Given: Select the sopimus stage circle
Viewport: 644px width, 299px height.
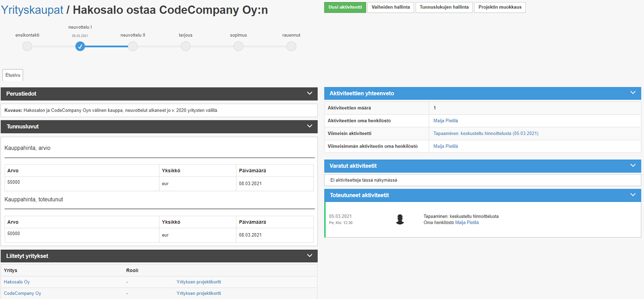Looking at the screenshot, I should pyautogui.click(x=238, y=46).
